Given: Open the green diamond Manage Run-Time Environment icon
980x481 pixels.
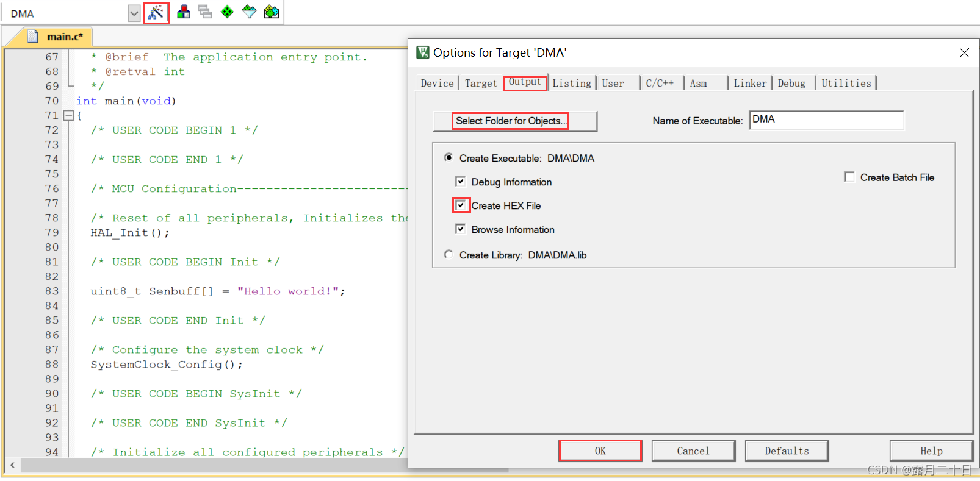Looking at the screenshot, I should (x=227, y=12).
